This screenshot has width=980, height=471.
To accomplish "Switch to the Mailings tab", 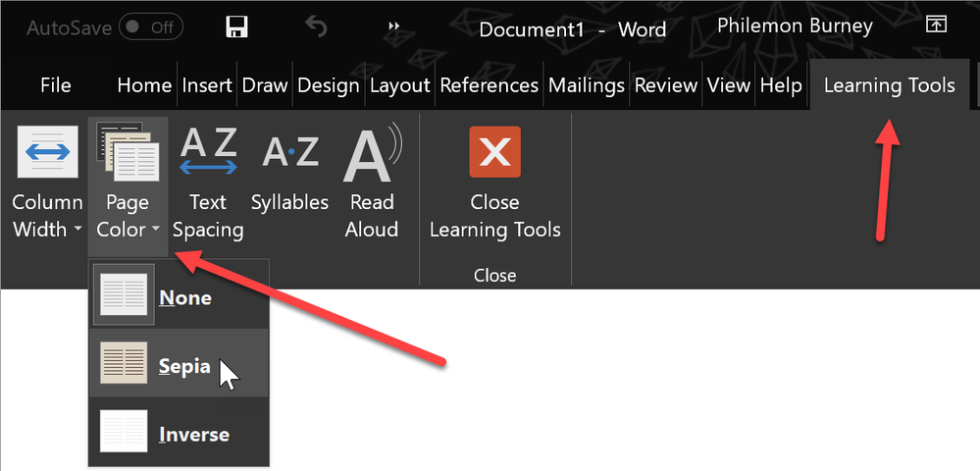I will [x=587, y=85].
